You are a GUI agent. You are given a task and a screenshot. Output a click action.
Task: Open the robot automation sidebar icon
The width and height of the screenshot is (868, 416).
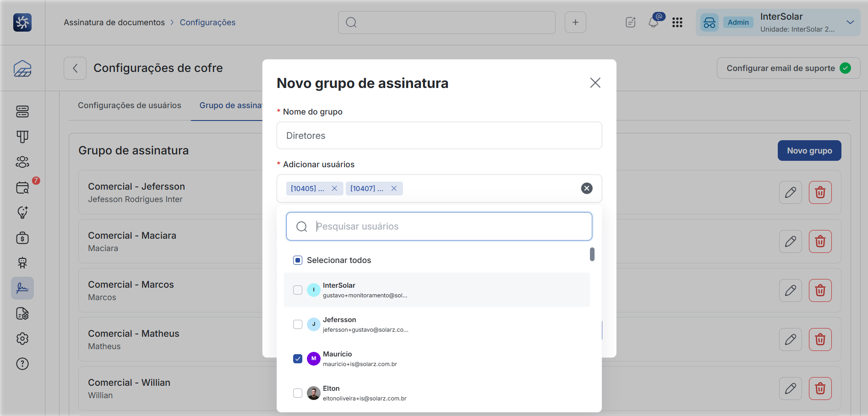[x=22, y=263]
